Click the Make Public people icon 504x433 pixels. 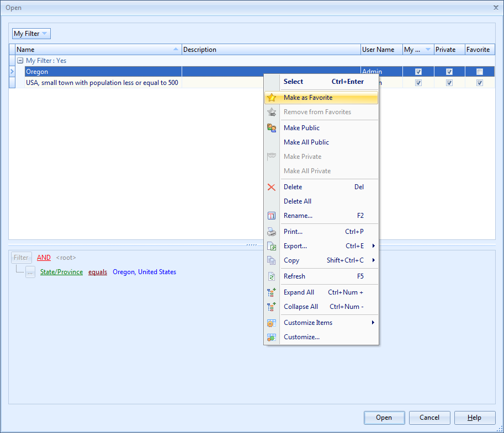tap(272, 128)
